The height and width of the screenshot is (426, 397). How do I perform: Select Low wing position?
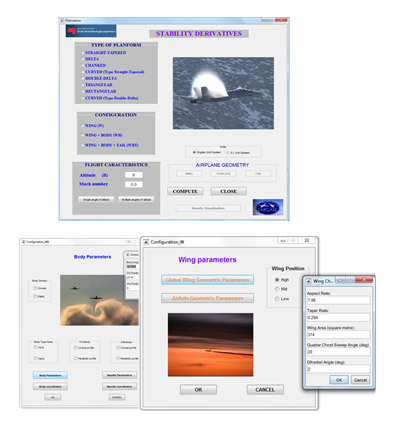(277, 299)
